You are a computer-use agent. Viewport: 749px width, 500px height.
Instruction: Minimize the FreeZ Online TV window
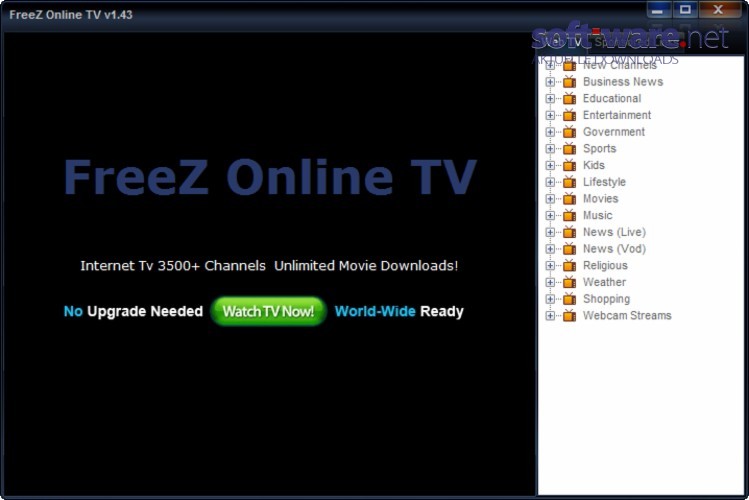tap(658, 10)
